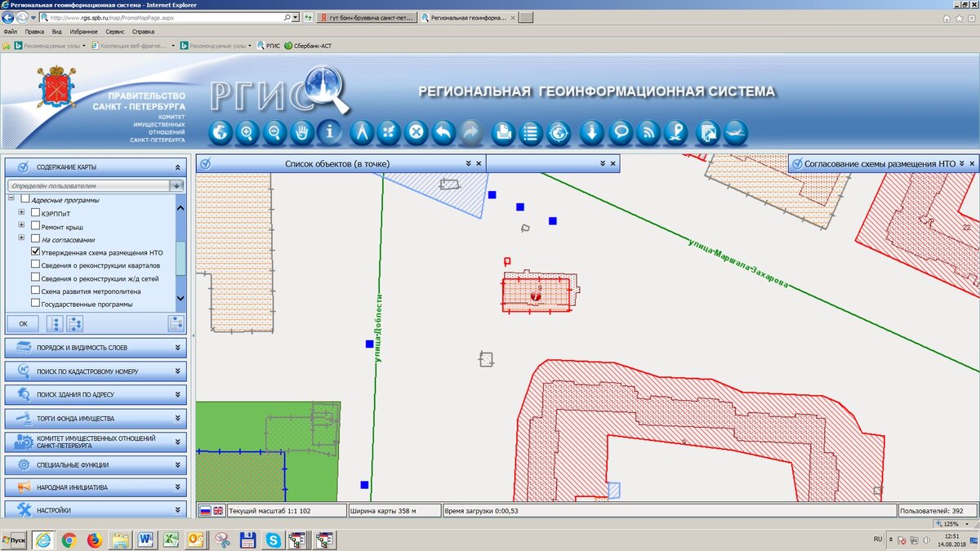Viewport: 980px width, 551px height.
Task: Open the Вид menu
Action: pyautogui.click(x=57, y=32)
